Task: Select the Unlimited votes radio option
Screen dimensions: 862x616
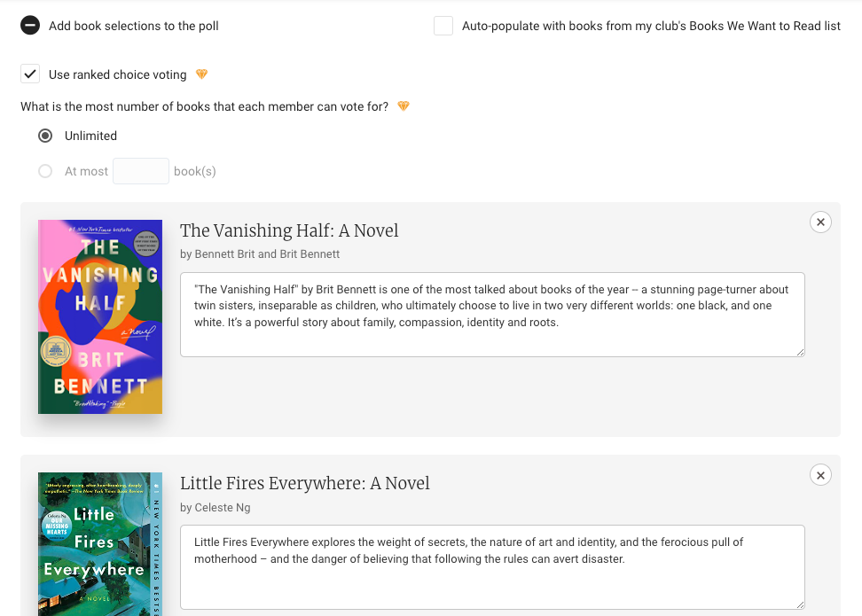Action: click(x=45, y=136)
